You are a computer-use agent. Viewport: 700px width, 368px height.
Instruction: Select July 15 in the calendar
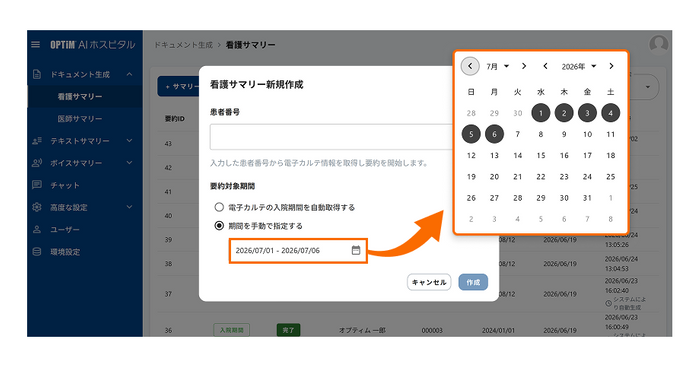pyautogui.click(x=541, y=155)
